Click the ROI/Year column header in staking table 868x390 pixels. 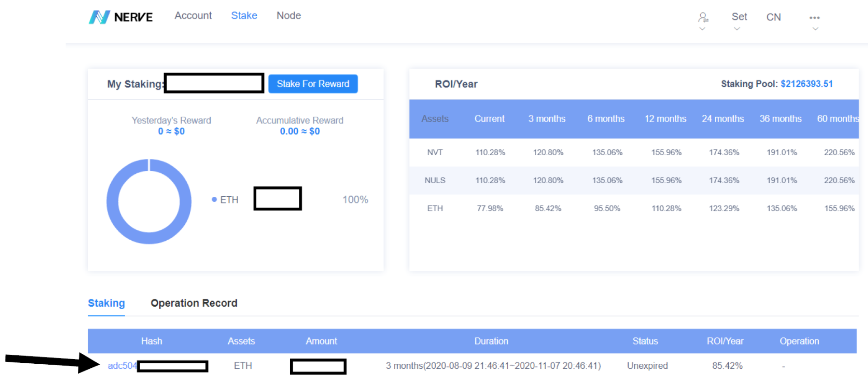click(725, 341)
